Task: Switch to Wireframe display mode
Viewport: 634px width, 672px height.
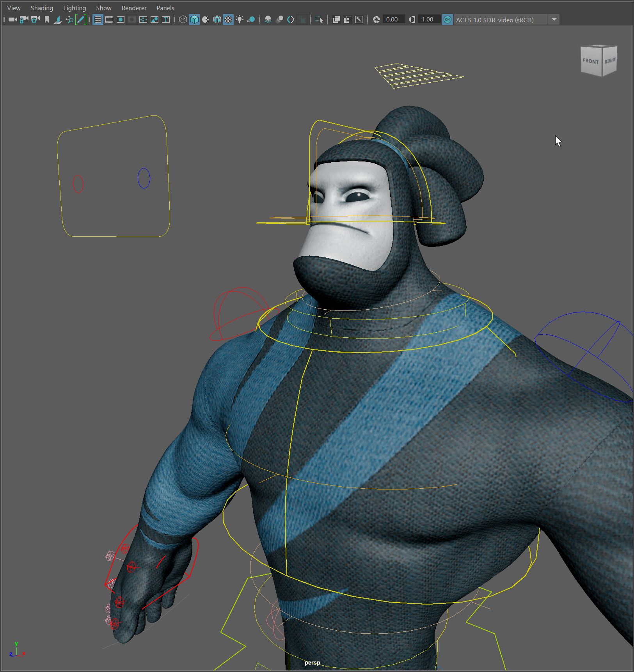Action: point(183,20)
